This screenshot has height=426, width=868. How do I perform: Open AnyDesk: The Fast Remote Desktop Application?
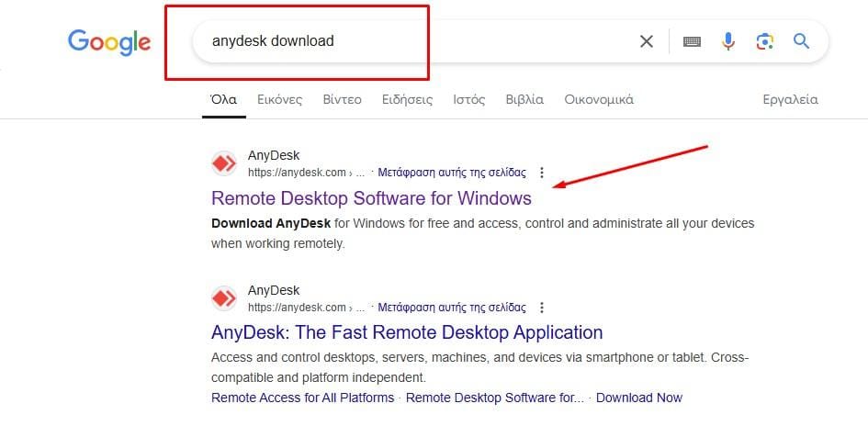tap(407, 332)
